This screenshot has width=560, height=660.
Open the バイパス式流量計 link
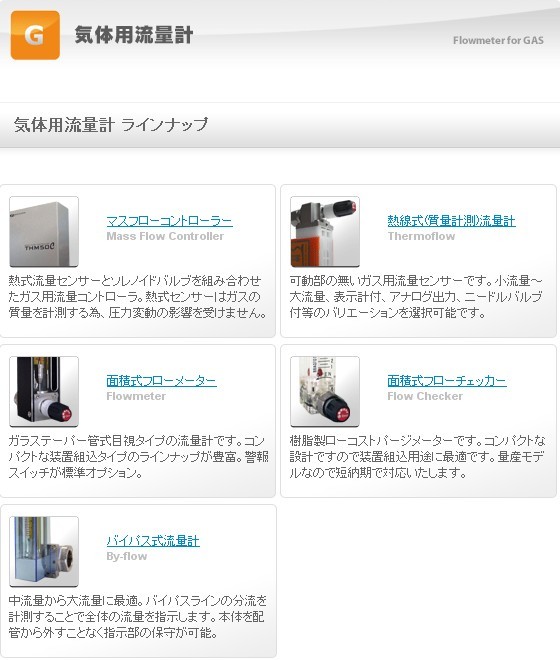[153, 540]
